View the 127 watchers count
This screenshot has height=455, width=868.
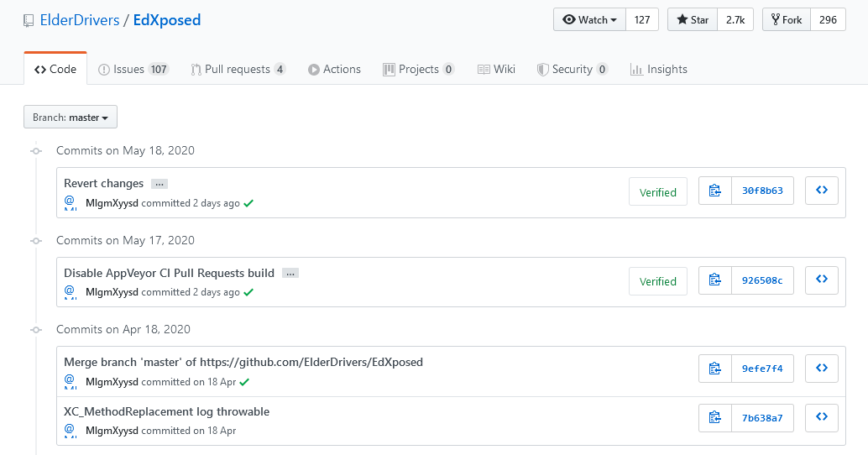pos(642,20)
